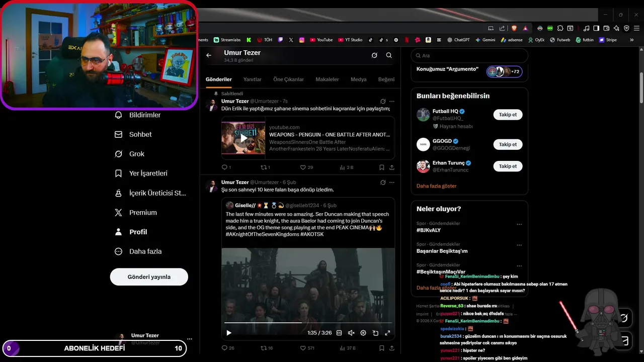Select the Gönderiler tab
The width and height of the screenshot is (644, 362).
pyautogui.click(x=219, y=79)
